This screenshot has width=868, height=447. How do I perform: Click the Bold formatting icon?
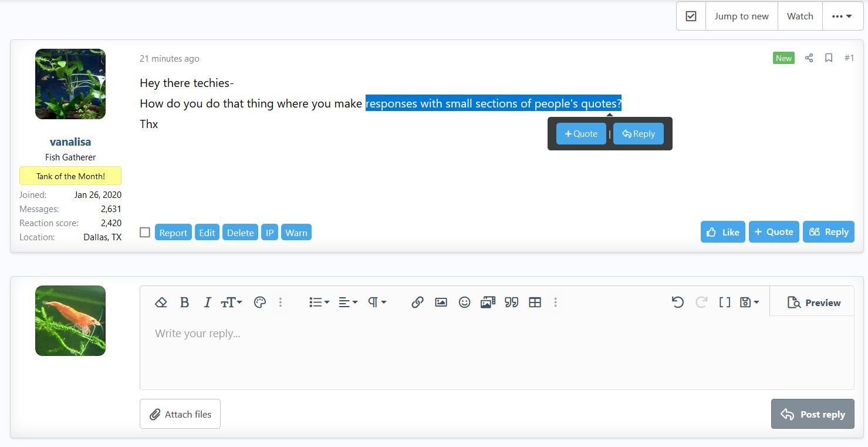pyautogui.click(x=184, y=303)
